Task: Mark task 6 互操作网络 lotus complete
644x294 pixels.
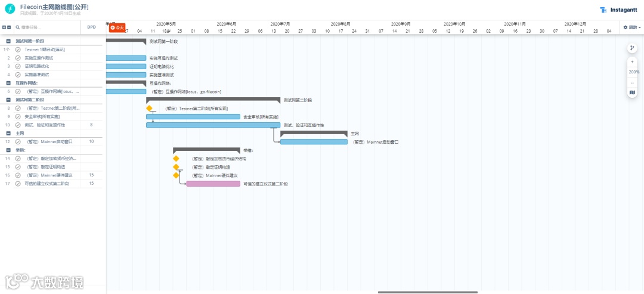Action: [18, 92]
